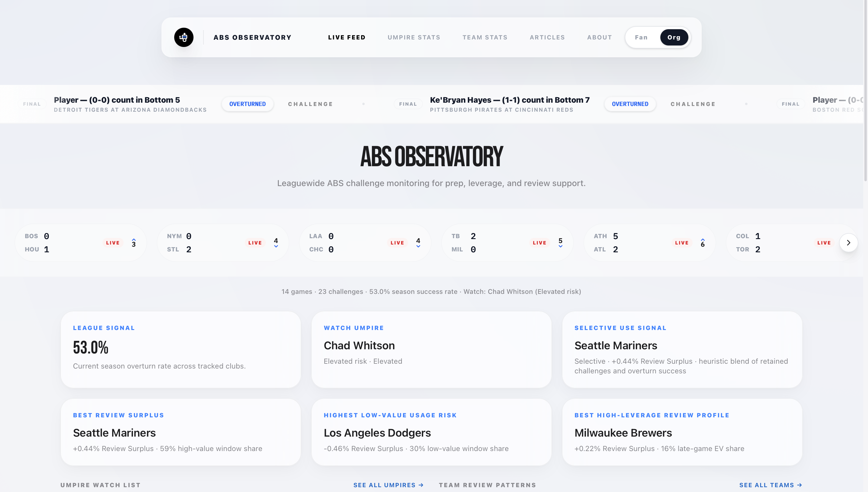
Task: Open the Umpire Stats section
Action: coord(414,37)
